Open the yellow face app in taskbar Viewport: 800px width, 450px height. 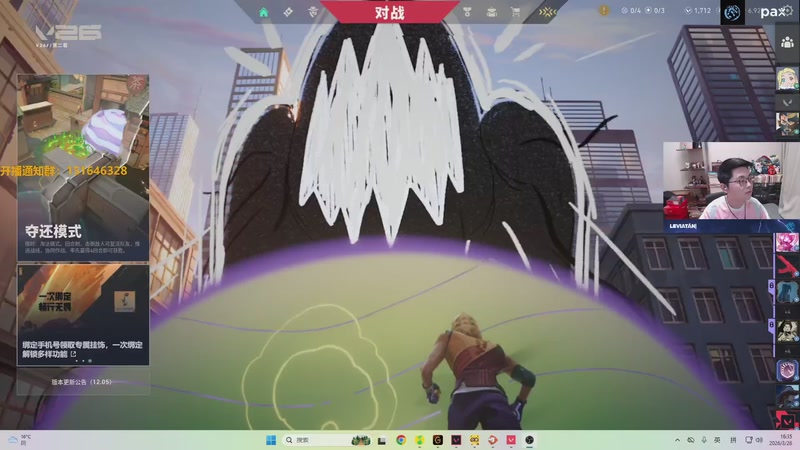pyautogui.click(x=474, y=440)
